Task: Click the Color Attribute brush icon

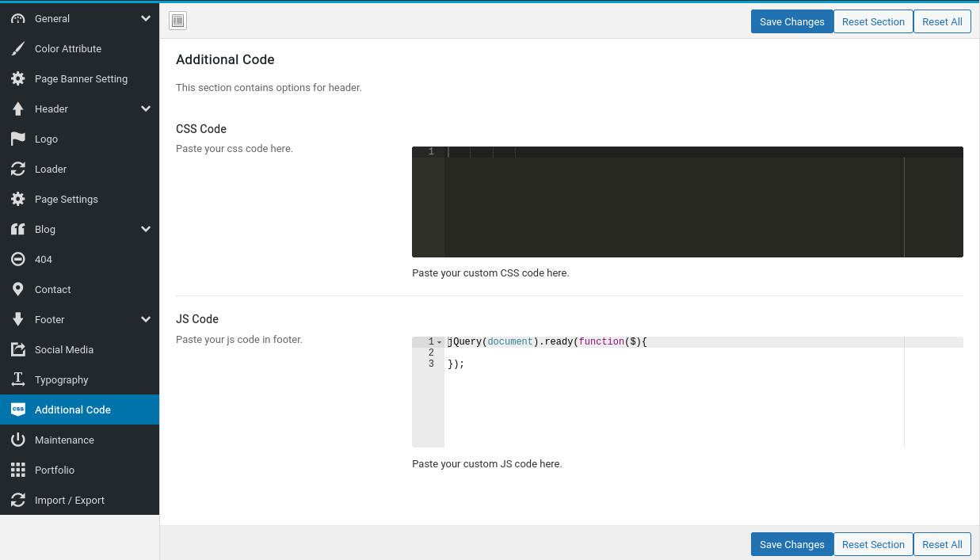Action: click(18, 48)
